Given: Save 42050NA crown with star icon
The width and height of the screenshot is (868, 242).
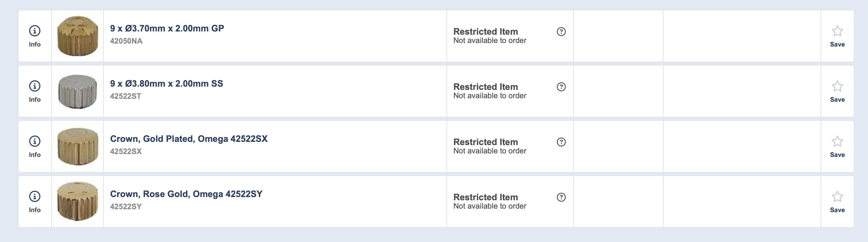Looking at the screenshot, I should coord(837,31).
